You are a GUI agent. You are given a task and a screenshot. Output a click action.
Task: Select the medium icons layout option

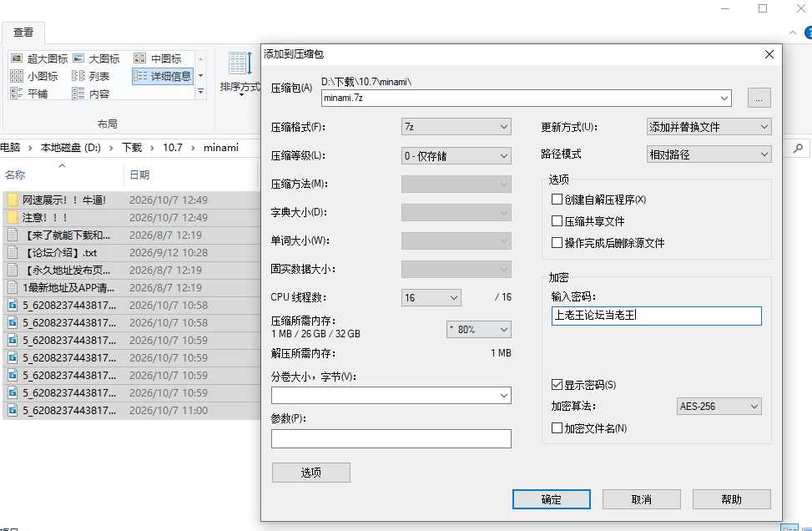(158, 58)
